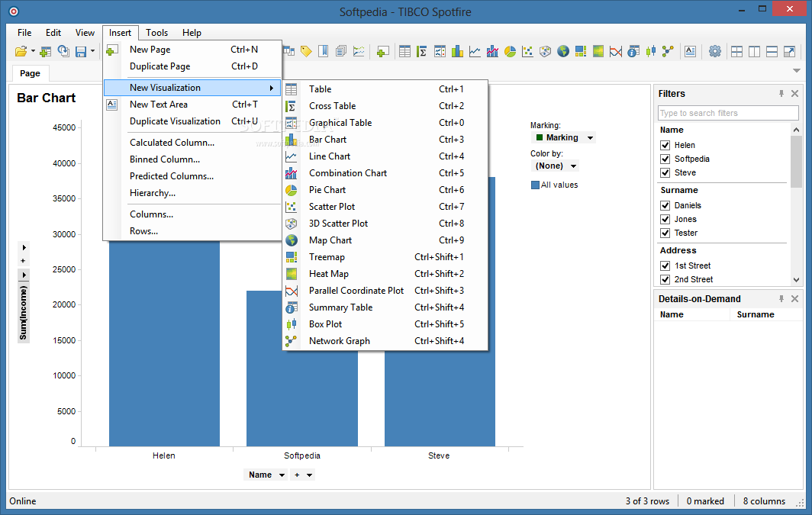Image resolution: width=812 pixels, height=515 pixels.
Task: Open the Bookmarks toolbar icon
Action: (x=323, y=51)
